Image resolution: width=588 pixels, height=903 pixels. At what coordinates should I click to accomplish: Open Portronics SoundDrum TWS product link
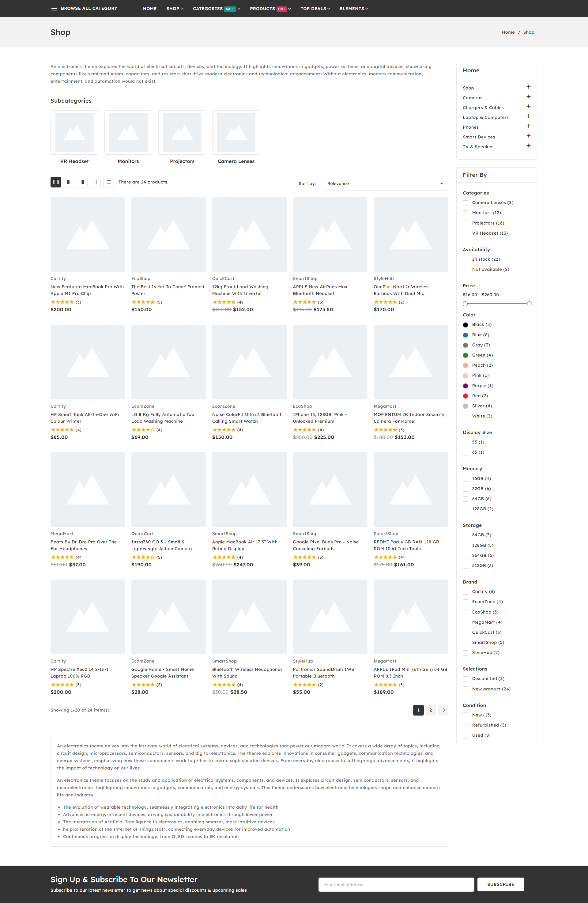pyautogui.click(x=323, y=673)
